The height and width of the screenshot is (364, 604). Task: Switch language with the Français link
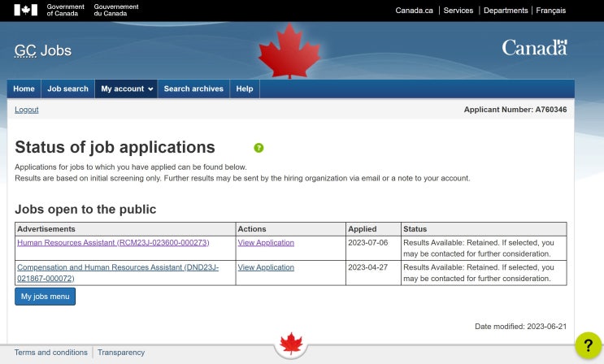[550, 11]
